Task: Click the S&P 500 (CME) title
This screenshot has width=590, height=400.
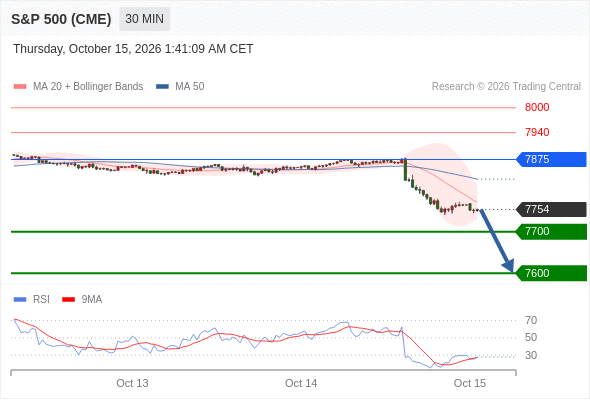Action: pos(61,19)
